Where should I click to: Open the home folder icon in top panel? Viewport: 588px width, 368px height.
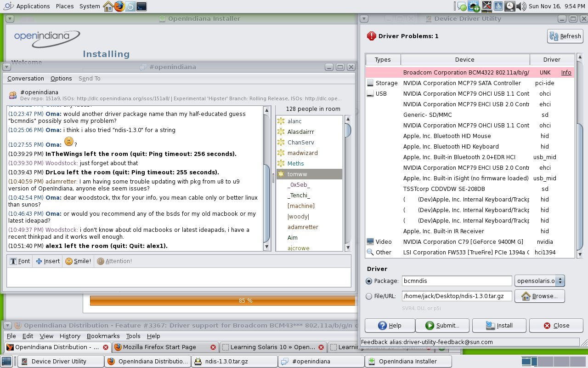click(108, 6)
